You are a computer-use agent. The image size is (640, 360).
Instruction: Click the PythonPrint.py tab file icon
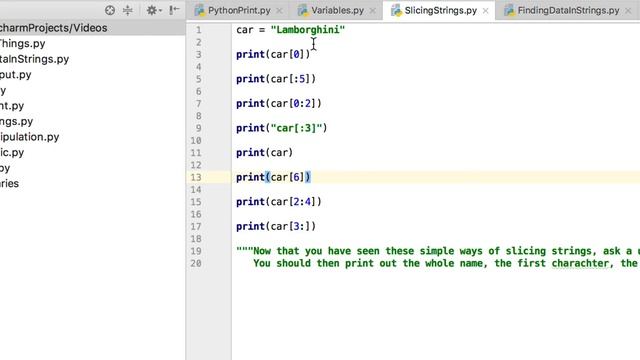[x=200, y=11]
